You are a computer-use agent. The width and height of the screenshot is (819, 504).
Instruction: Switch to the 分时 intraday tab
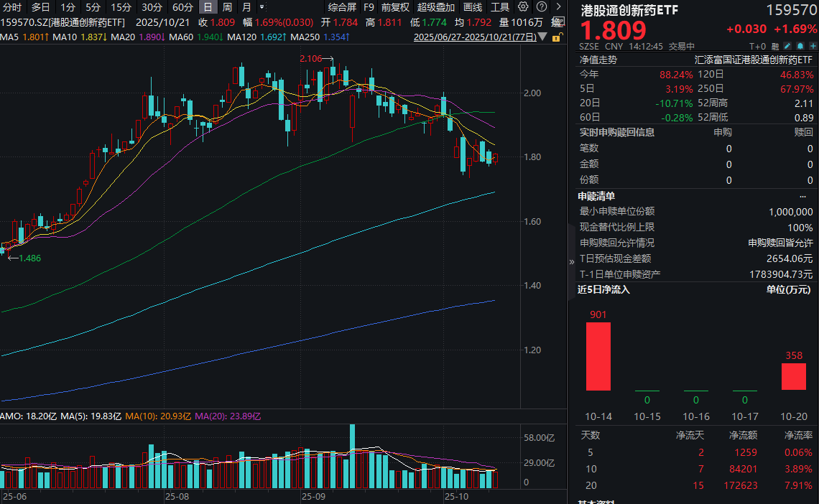(x=12, y=6)
